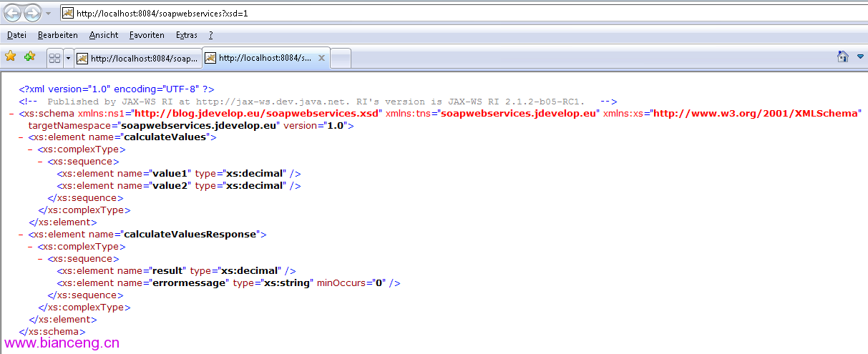
Task: Click the errormessage element line
Action: click(228, 282)
